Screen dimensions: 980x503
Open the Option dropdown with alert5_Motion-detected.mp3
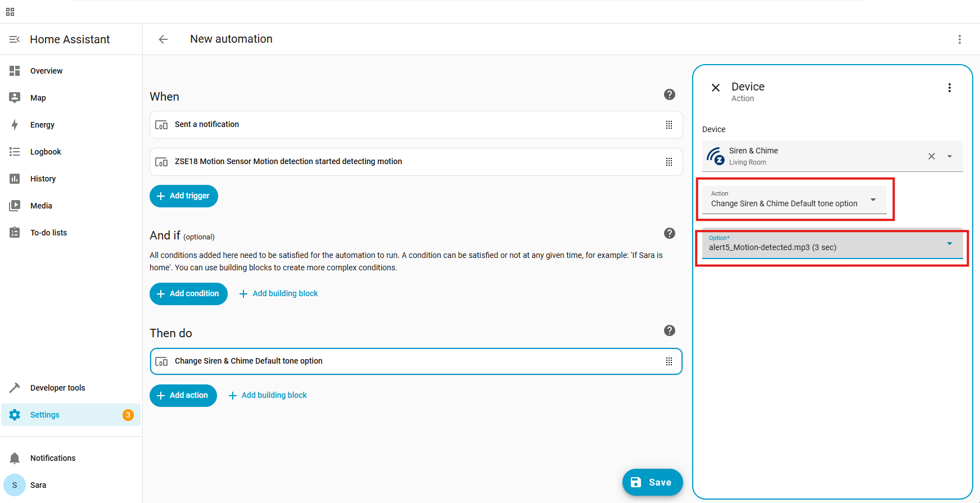tap(833, 243)
